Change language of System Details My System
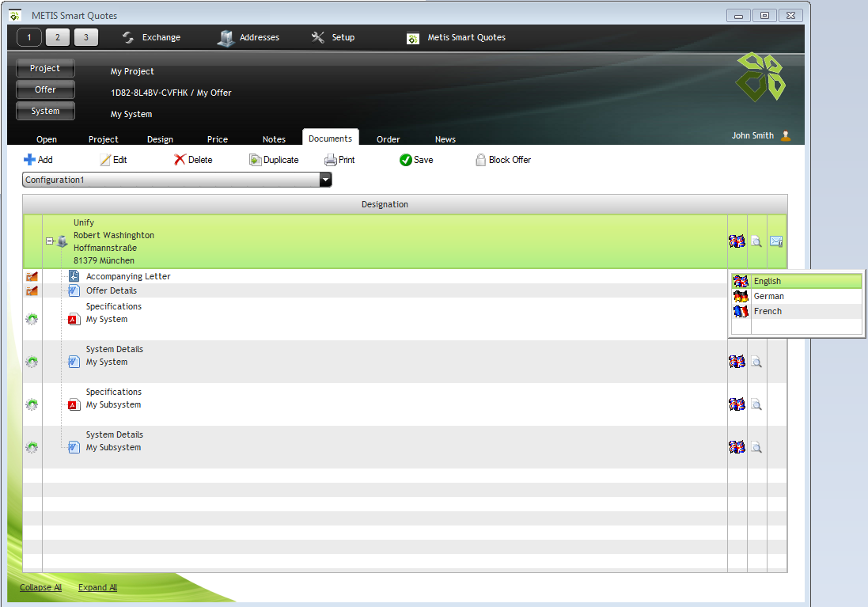868x607 pixels. (x=737, y=361)
